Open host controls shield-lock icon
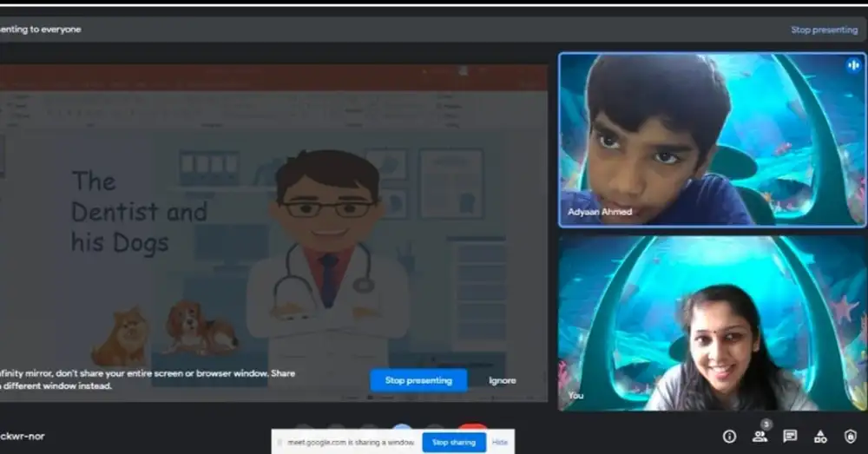Image resolution: width=868 pixels, height=454 pixels. coord(851,436)
